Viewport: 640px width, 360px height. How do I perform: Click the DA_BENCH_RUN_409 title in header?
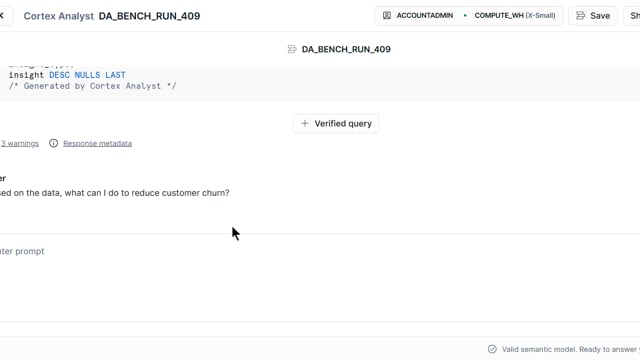(149, 16)
